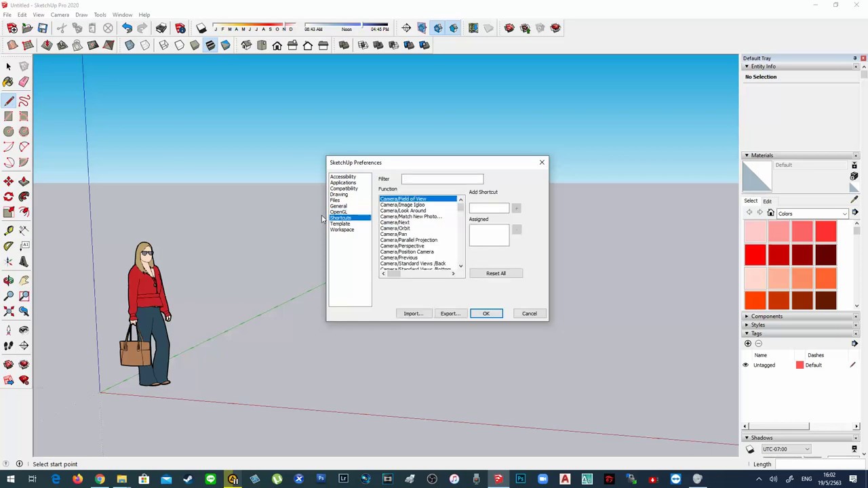The image size is (868, 488).
Task: Click the add tag plus button
Action: [x=748, y=344]
